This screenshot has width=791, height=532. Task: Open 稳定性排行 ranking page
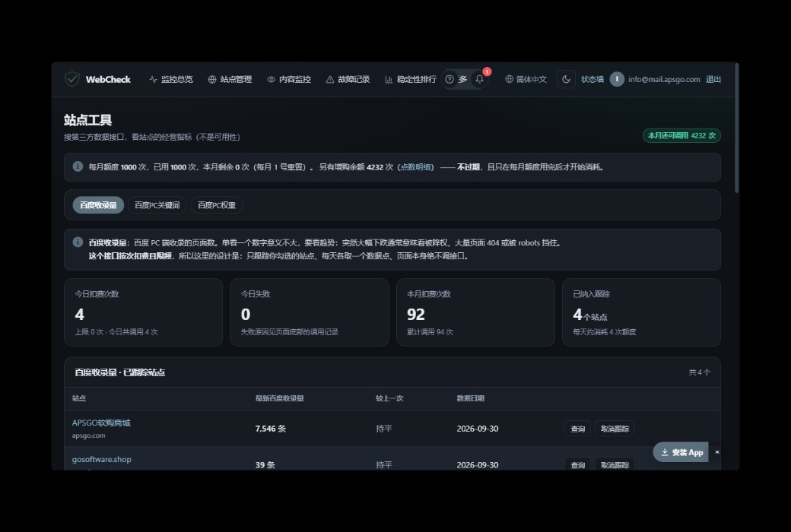point(411,79)
